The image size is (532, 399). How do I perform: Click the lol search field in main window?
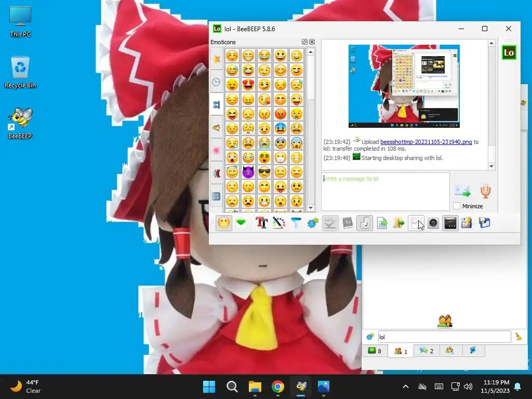(x=445, y=337)
